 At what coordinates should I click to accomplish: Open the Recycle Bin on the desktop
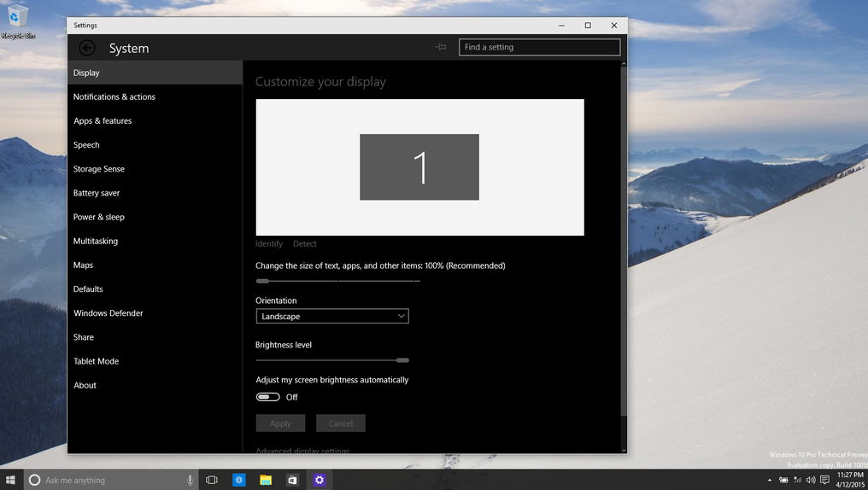[x=17, y=19]
